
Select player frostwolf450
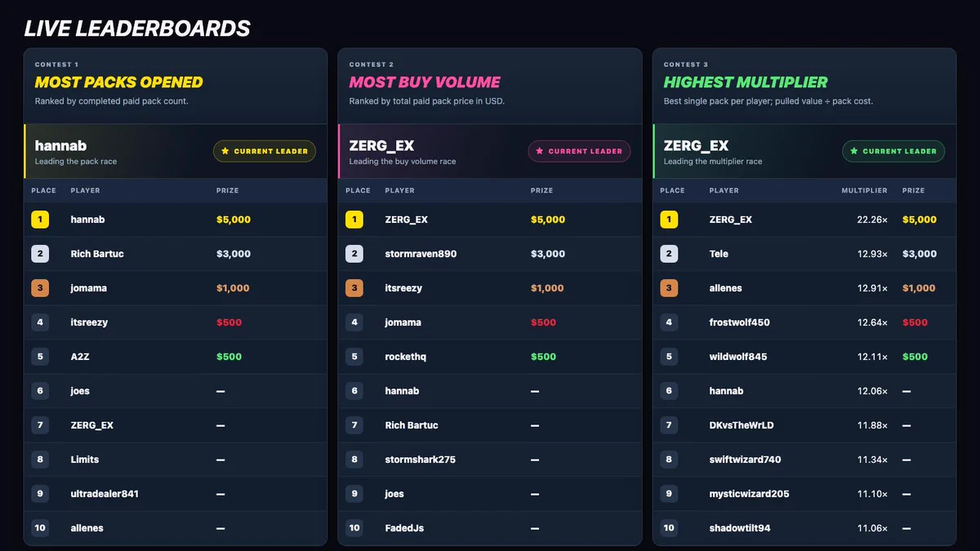tap(739, 322)
